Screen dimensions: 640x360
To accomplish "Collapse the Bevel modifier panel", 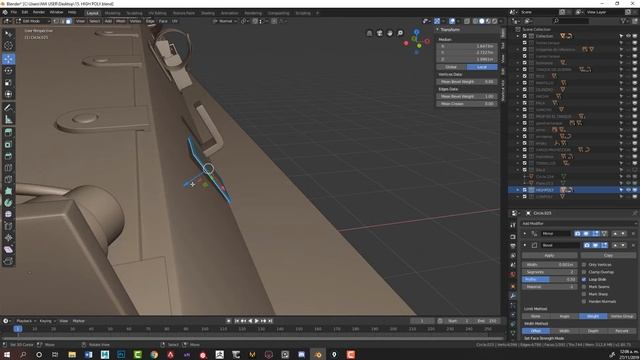I will [525, 245].
